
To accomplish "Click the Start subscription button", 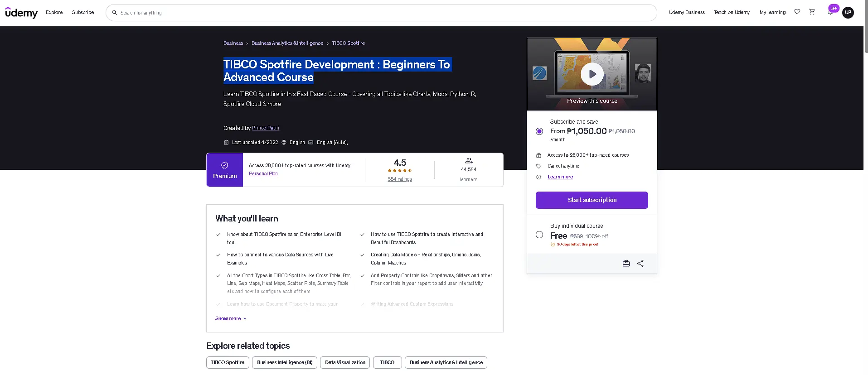I will pos(592,200).
